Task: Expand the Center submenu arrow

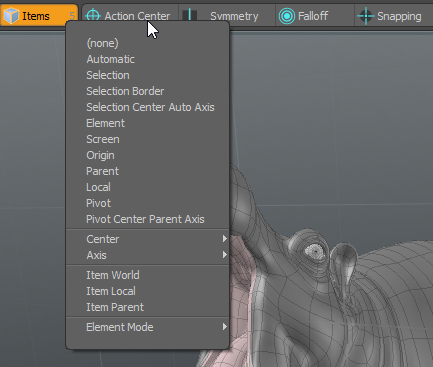Action: pyautogui.click(x=225, y=239)
